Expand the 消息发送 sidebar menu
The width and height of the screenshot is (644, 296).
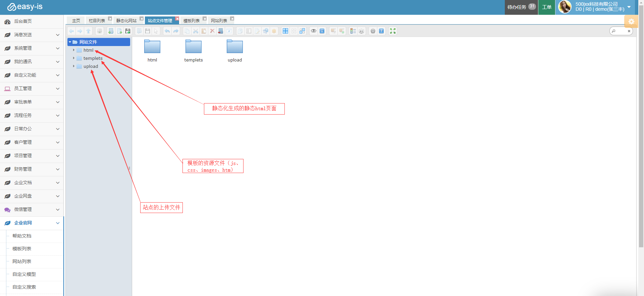32,35
